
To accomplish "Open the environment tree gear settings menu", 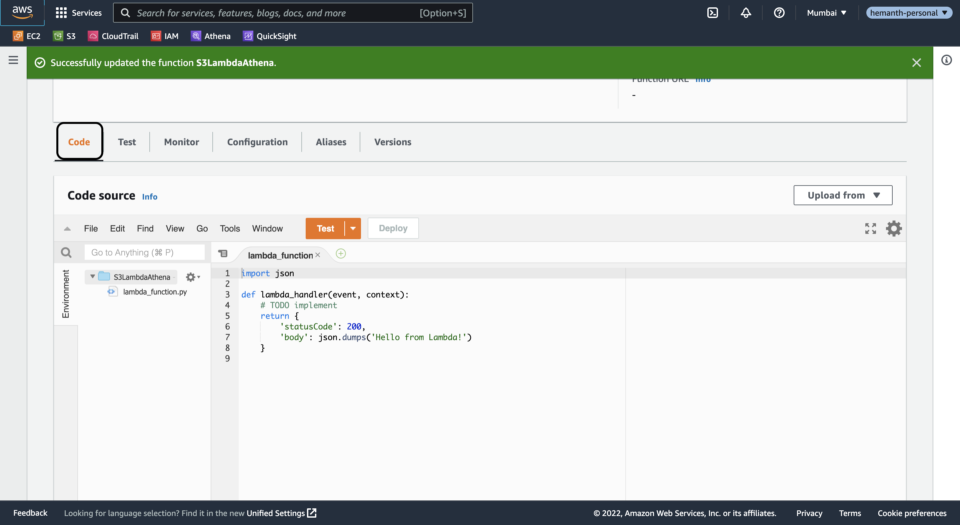I will pyautogui.click(x=192, y=277).
